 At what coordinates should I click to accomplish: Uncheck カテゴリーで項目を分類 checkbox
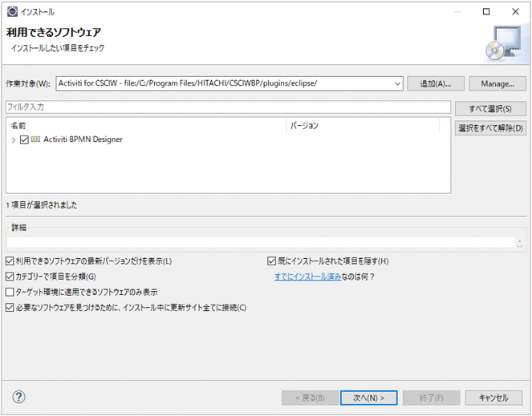pyautogui.click(x=10, y=277)
